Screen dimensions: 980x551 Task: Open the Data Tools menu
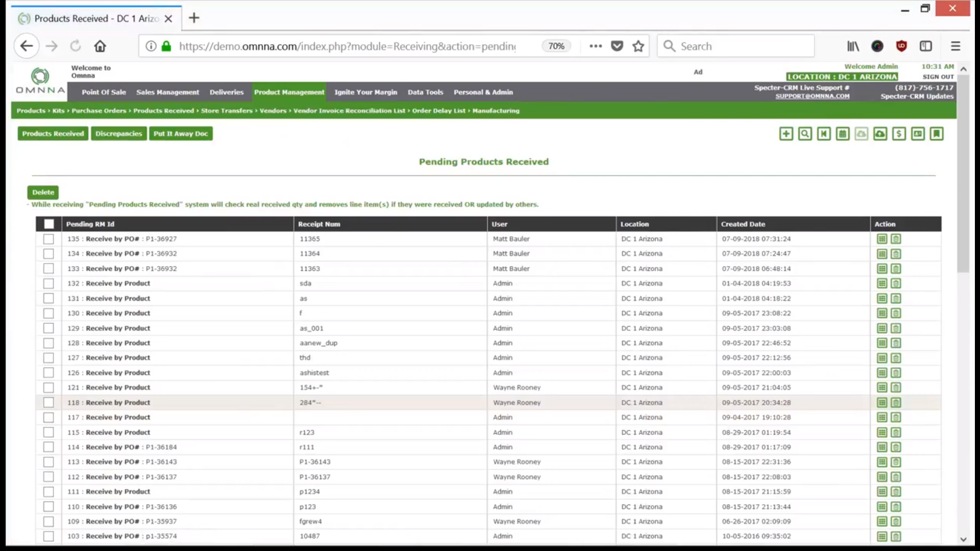tap(425, 92)
